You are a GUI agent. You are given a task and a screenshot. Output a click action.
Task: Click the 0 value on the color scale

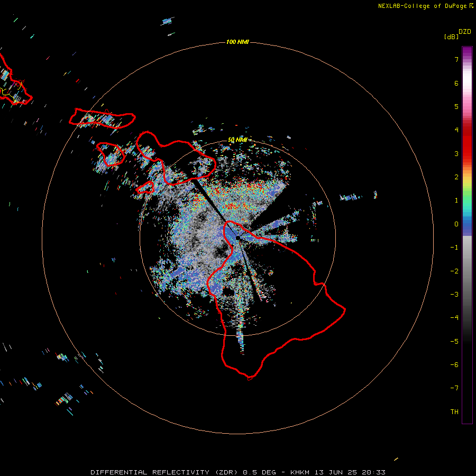pos(456,224)
